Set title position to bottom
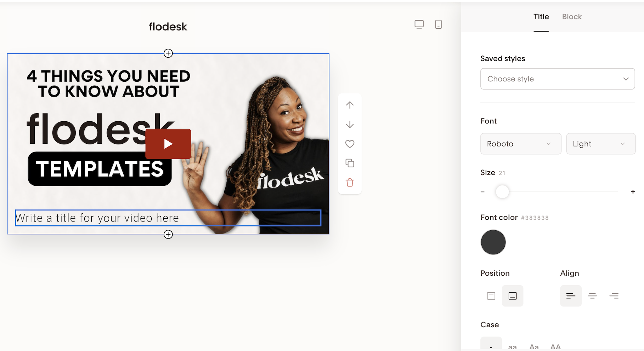The image size is (644, 351). [513, 296]
